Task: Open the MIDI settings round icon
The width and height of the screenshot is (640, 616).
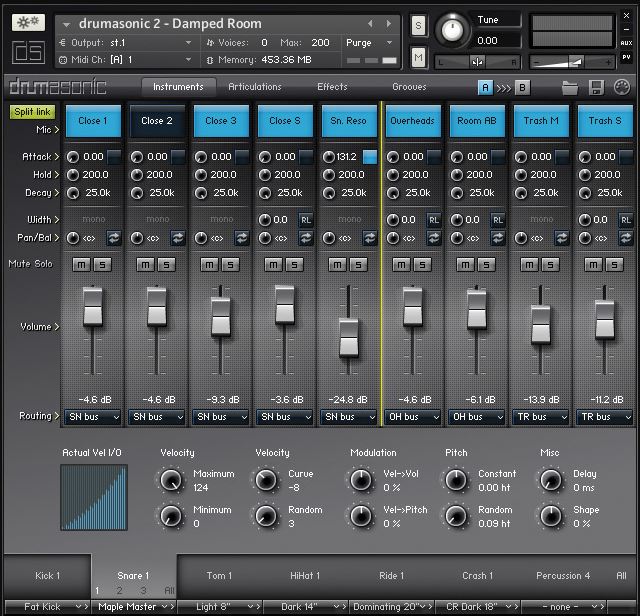Action: point(622,87)
